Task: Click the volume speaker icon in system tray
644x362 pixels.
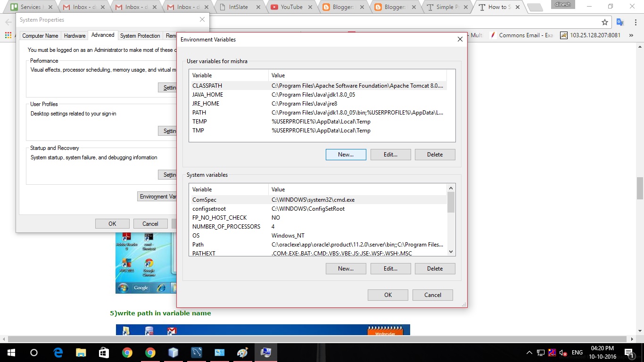Action: click(562, 352)
